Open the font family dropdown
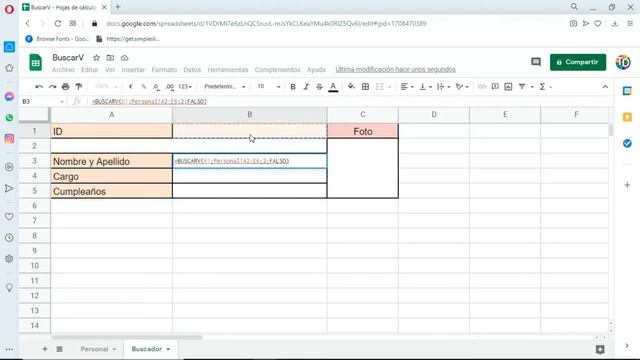 225,87
